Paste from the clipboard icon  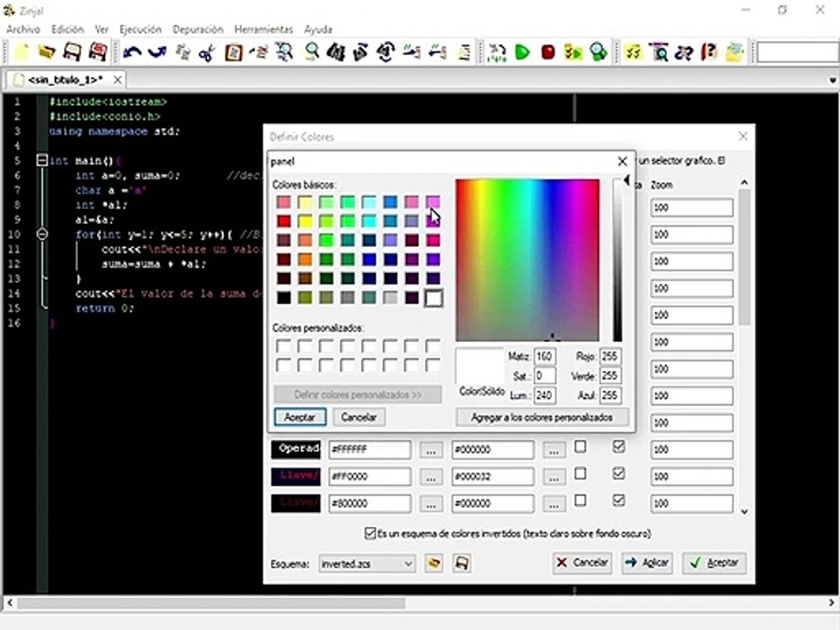pos(233,52)
